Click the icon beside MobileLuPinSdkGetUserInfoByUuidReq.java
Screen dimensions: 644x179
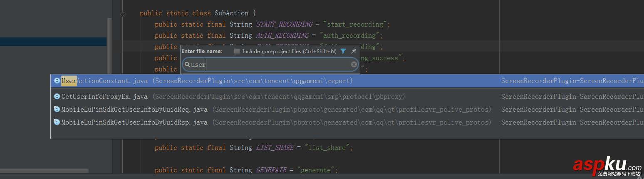tap(57, 110)
